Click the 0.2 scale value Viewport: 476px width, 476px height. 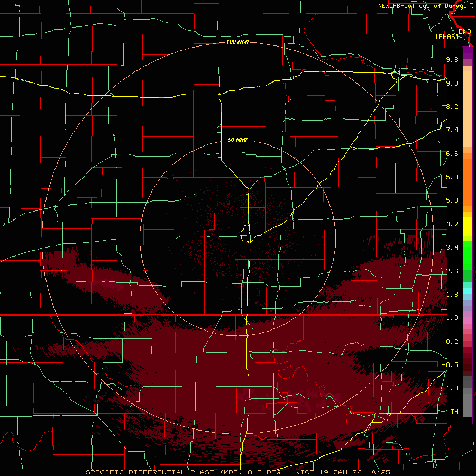tap(452, 342)
